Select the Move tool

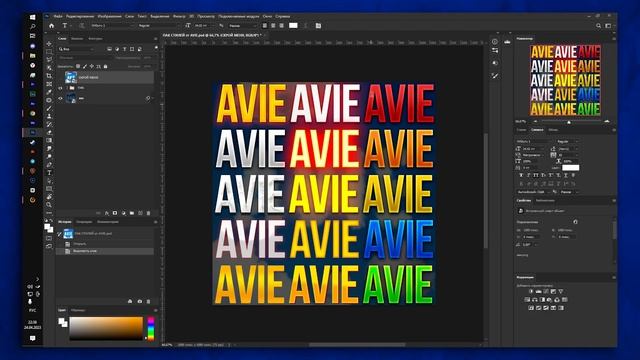pos(49,44)
